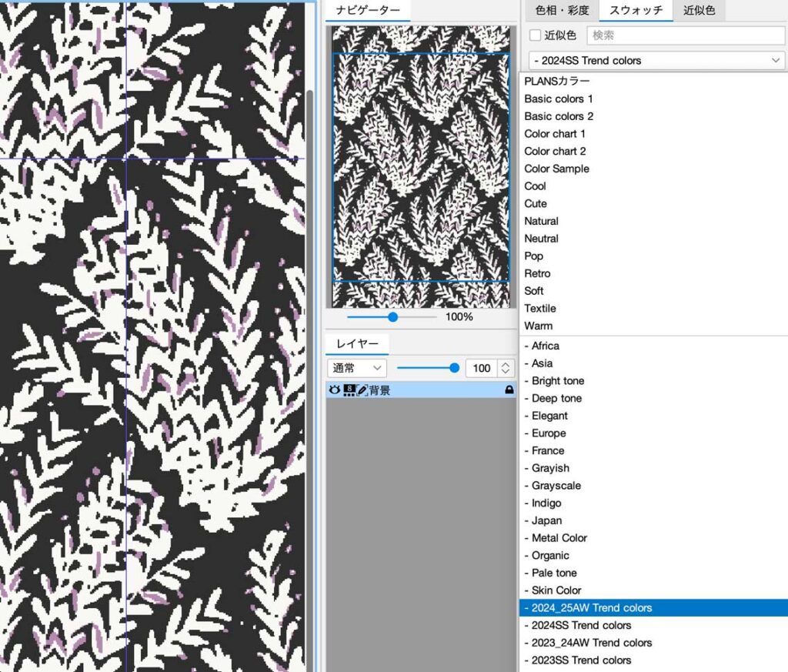Adjust the navigator zoom slider handle
Image resolution: width=788 pixels, height=672 pixels.
point(393,316)
